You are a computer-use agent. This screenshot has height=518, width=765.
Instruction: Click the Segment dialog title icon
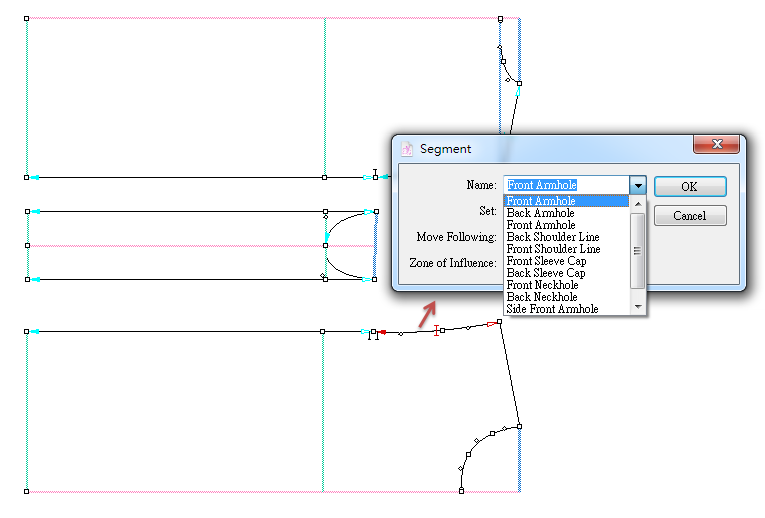click(407, 149)
